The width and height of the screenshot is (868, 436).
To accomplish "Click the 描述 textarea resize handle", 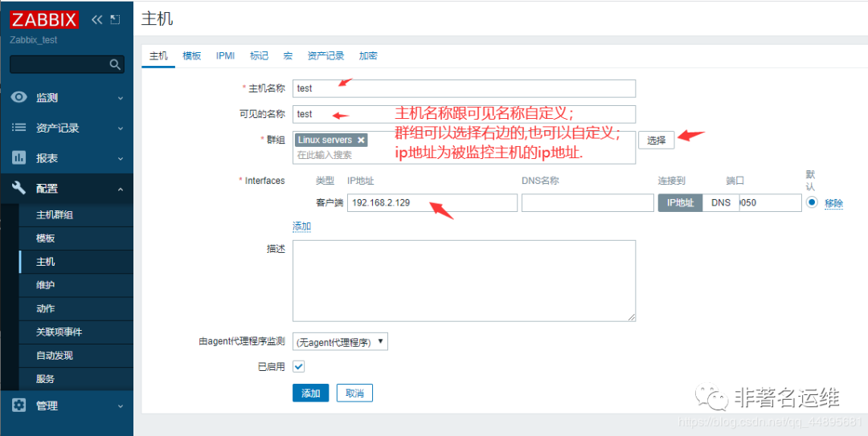I will pos(632,317).
